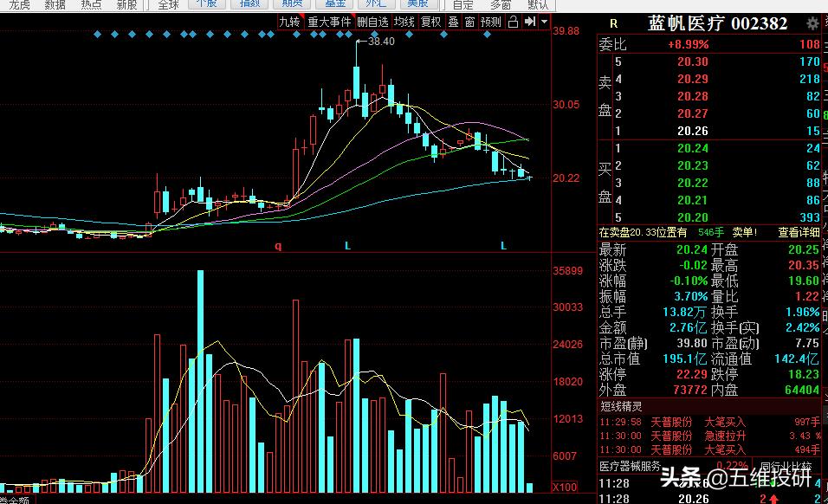Click 删自选 to remove from watchlist
The height and width of the screenshot is (504, 828).
point(372,22)
